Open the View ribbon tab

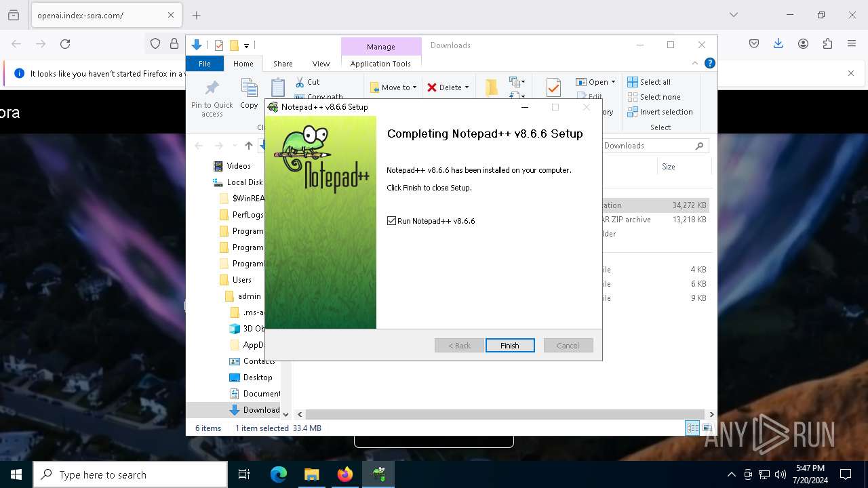pos(321,64)
